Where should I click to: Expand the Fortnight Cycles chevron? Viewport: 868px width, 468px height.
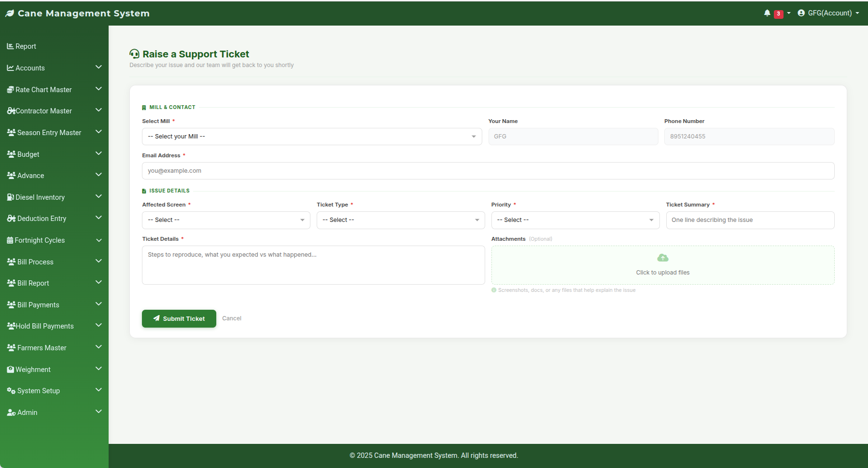coord(98,240)
